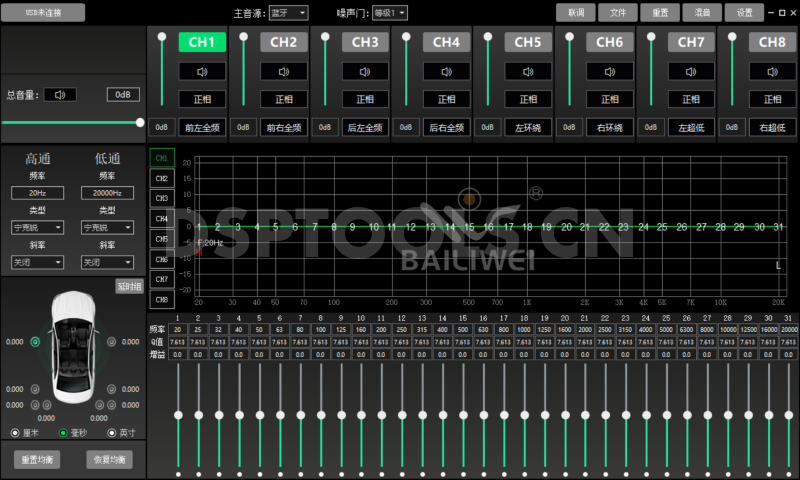
Task: Click the master volume slider handle
Action: click(x=140, y=122)
